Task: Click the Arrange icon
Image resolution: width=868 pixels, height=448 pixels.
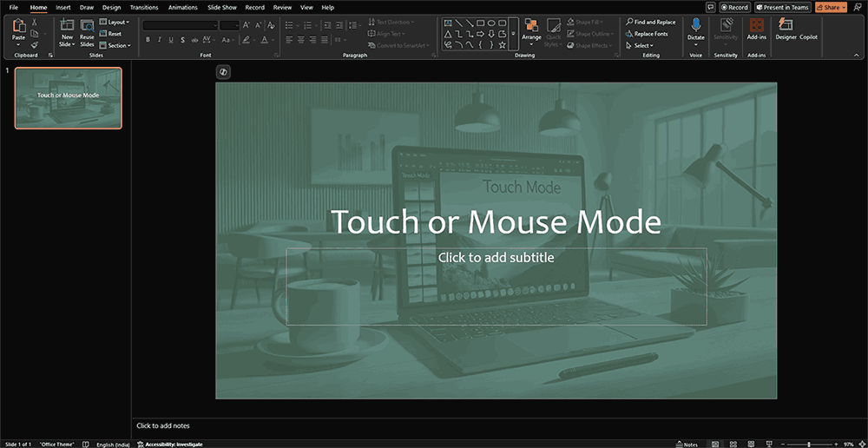Action: [x=531, y=25]
